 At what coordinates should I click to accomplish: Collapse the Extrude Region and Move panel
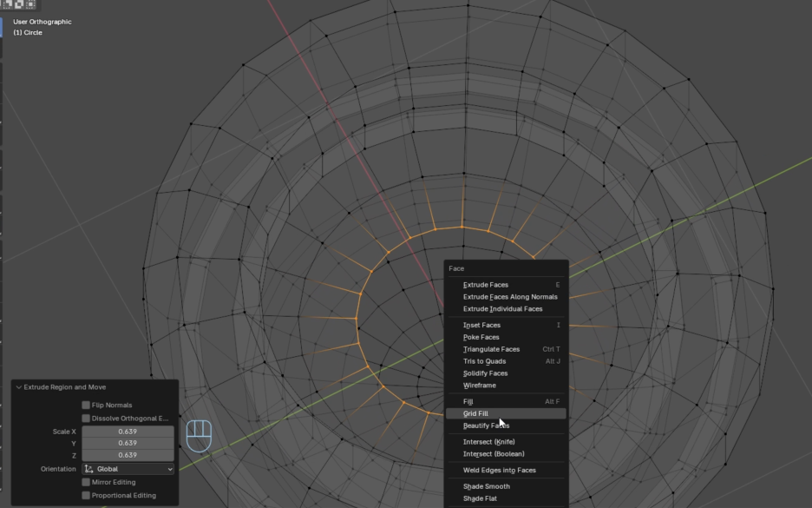18,387
